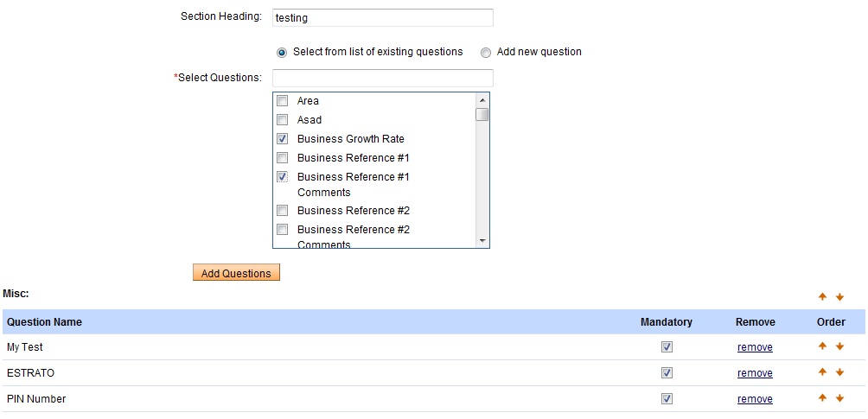Click the Add Questions button

(x=236, y=273)
